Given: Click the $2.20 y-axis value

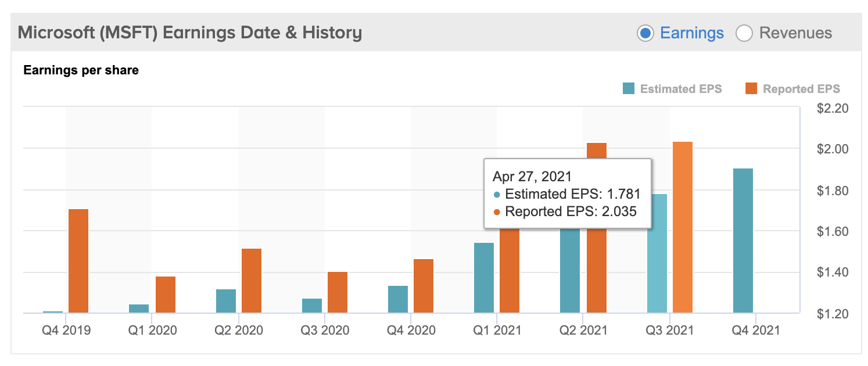Looking at the screenshot, I should tap(833, 109).
